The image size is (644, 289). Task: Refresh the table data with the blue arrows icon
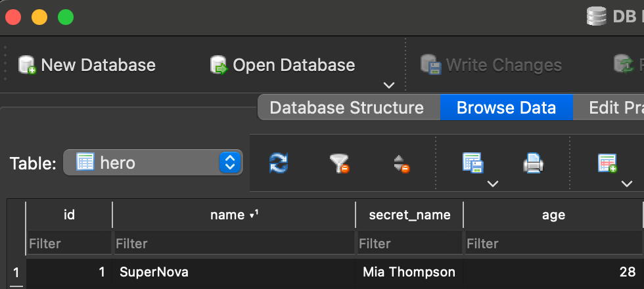tap(279, 163)
